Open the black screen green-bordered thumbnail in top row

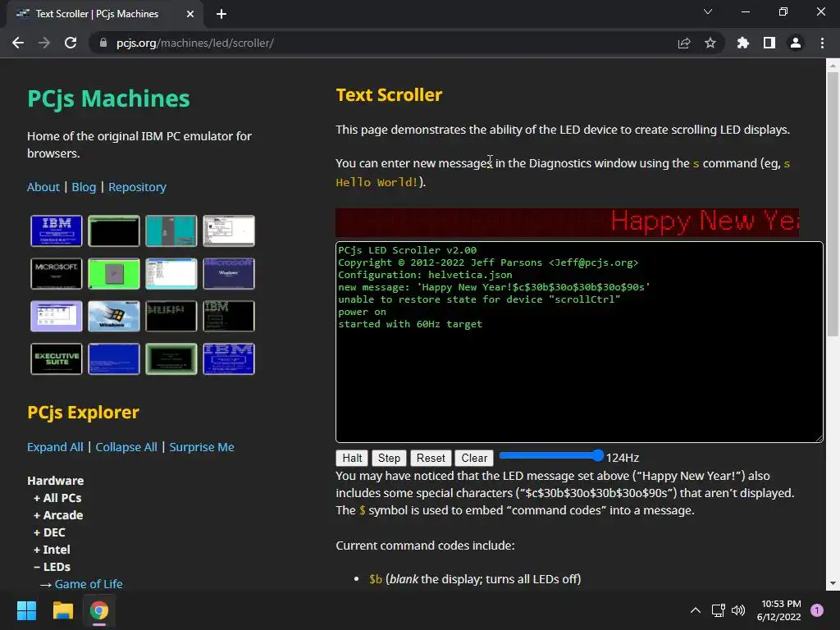click(x=114, y=231)
